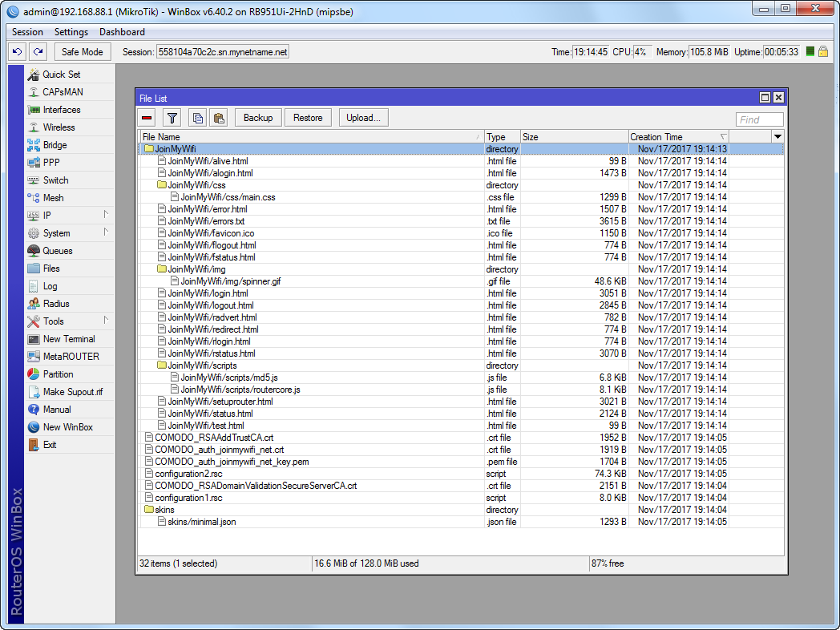Screen dimensions: 840x630
Task: Expand the IP submenu
Action: (x=70, y=216)
